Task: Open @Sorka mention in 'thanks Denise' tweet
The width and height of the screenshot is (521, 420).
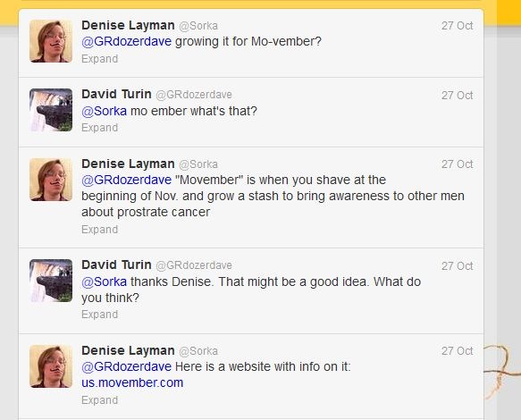Action: point(104,281)
